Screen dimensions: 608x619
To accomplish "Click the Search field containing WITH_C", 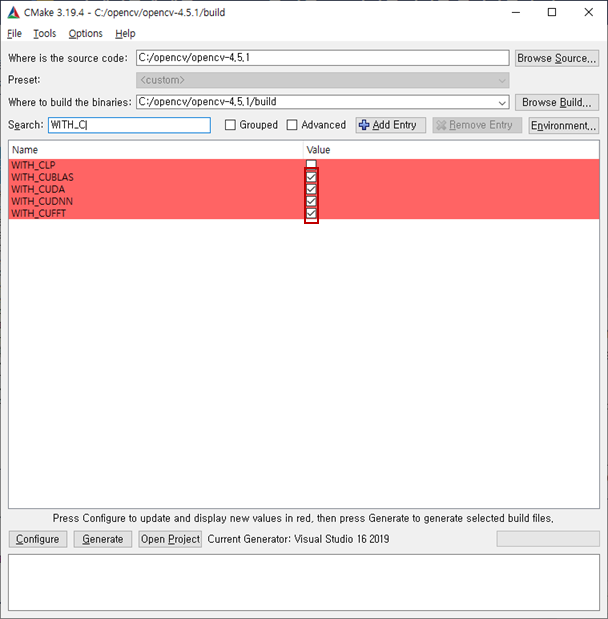I will click(x=129, y=125).
